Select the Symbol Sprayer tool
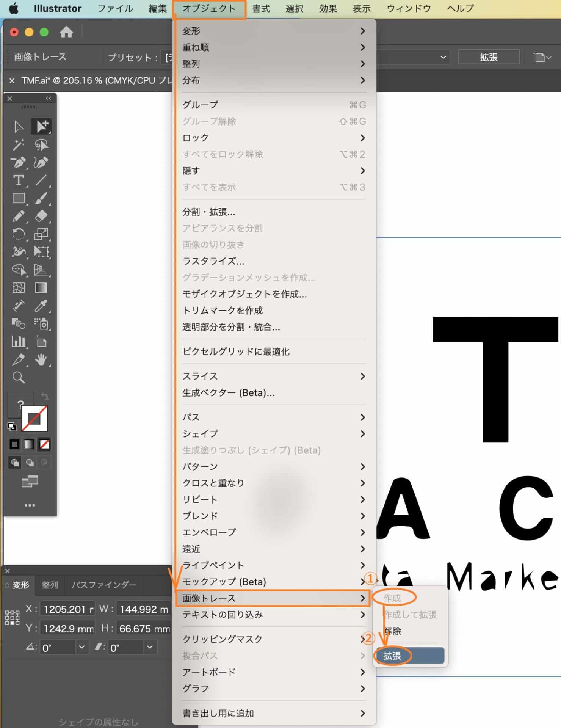561x728 pixels. (41, 324)
